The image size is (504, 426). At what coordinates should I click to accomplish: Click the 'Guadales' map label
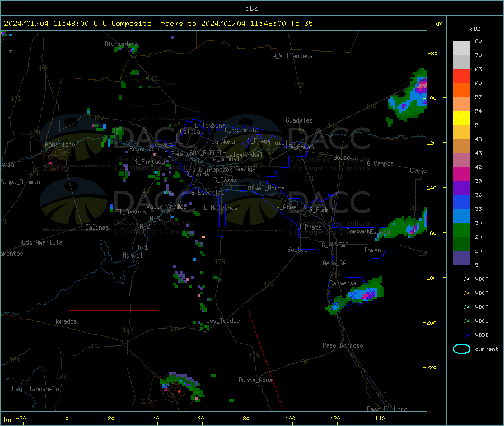point(299,120)
